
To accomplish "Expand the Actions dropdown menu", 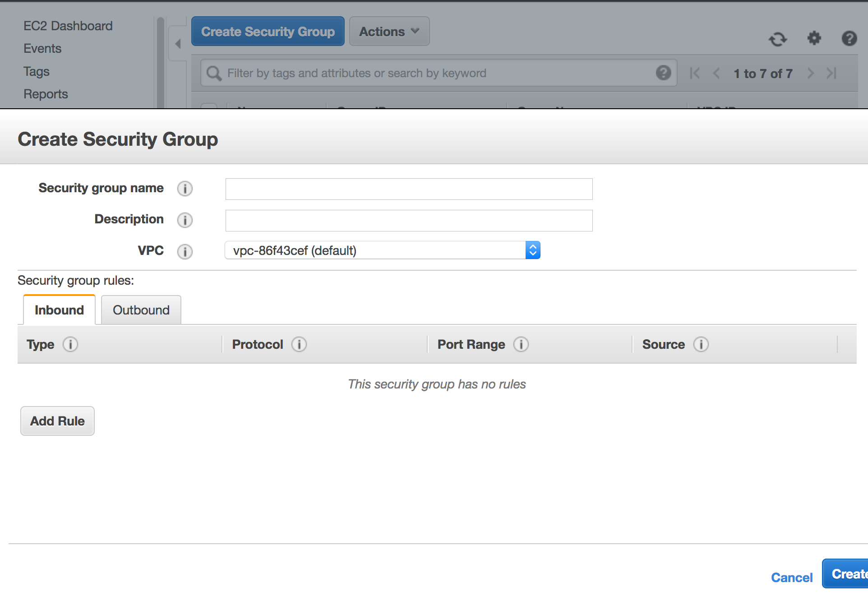I will coord(389,32).
